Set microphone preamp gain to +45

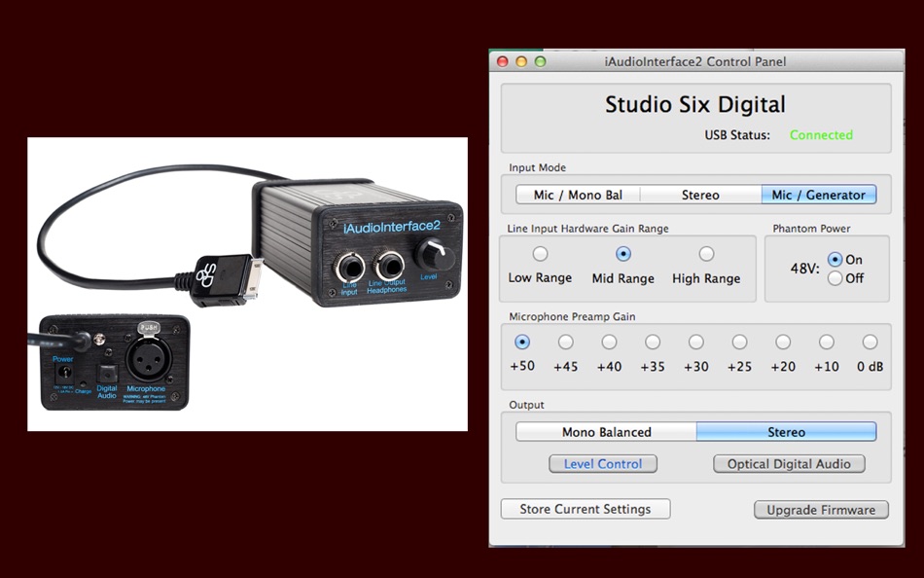(x=566, y=342)
